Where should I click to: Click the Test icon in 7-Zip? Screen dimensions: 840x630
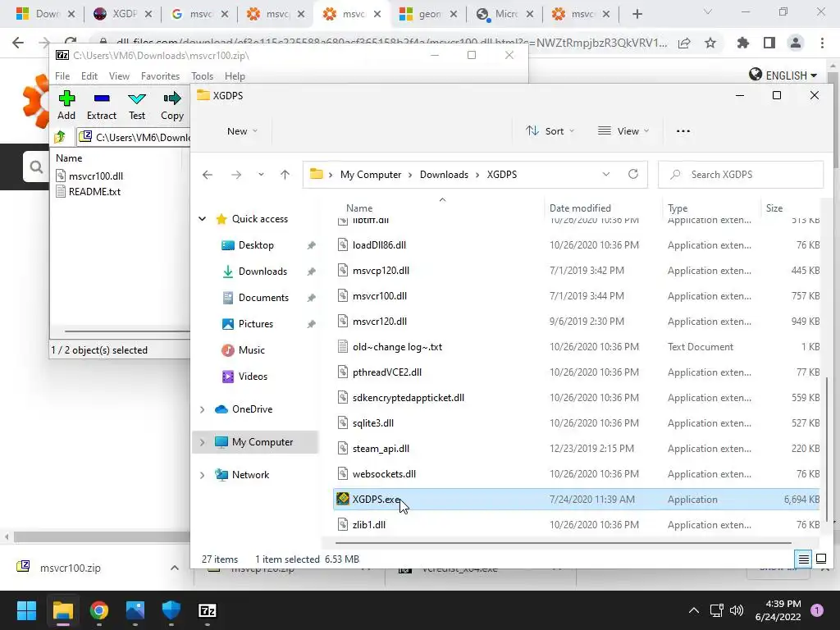tap(137, 106)
